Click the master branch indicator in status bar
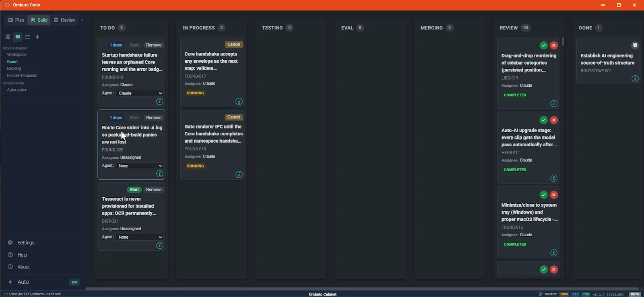The image size is (644, 297). click(548, 294)
